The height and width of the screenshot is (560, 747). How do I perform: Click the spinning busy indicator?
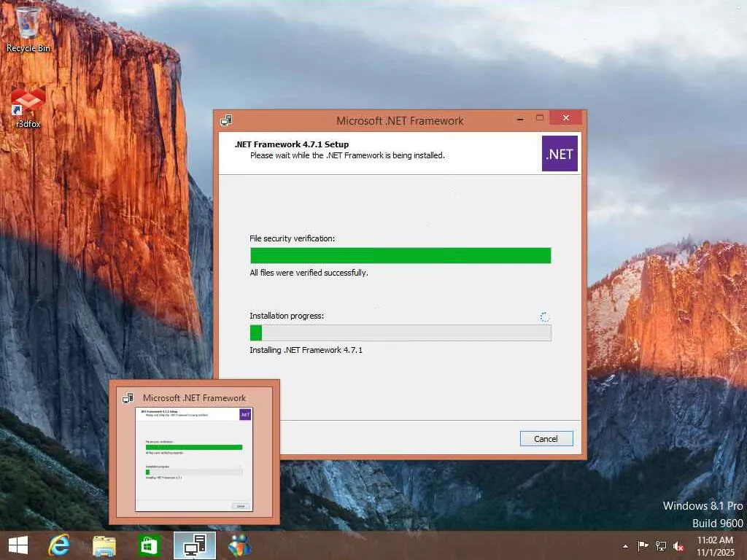tap(544, 317)
